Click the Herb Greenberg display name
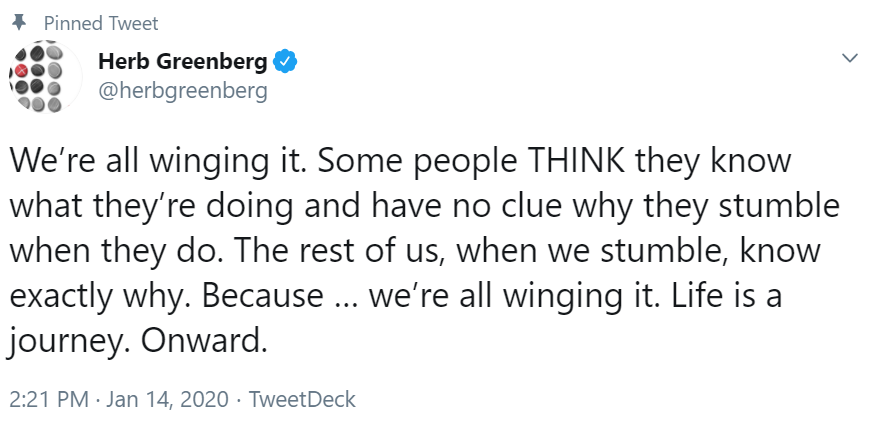 (182, 62)
